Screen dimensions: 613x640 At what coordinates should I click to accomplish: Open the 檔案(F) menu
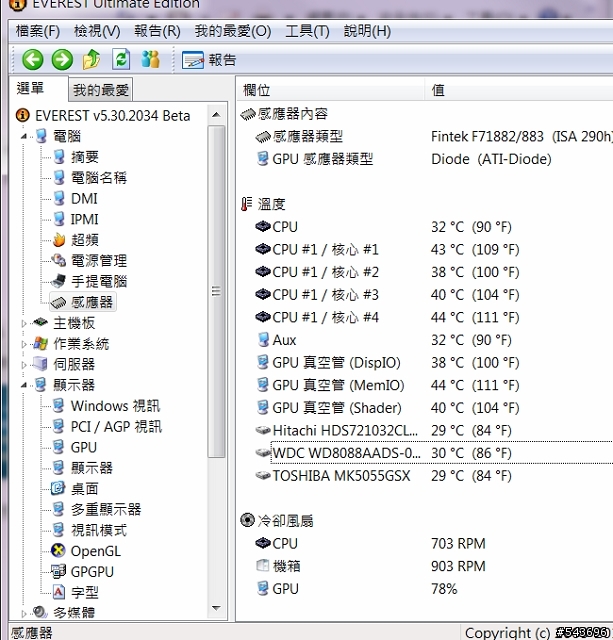tap(38, 31)
